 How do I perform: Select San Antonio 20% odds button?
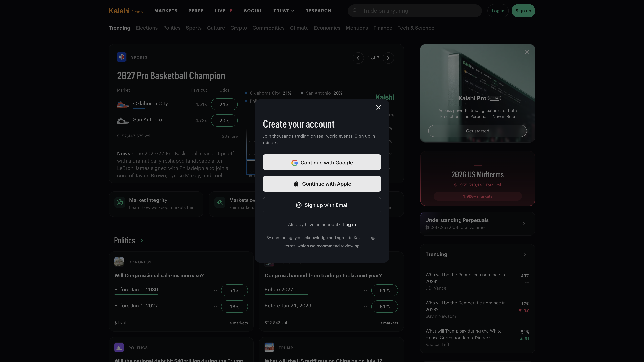point(224,120)
